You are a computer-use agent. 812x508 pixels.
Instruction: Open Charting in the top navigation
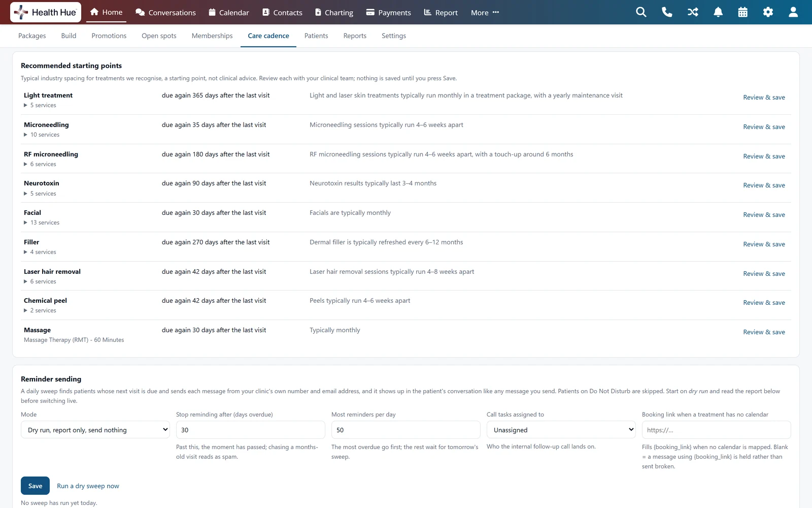coord(334,13)
